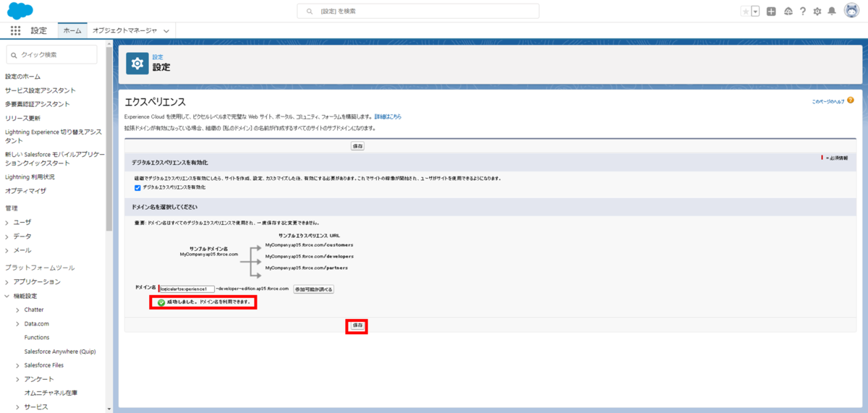Open favorites list dropdown arrow

coord(755,12)
